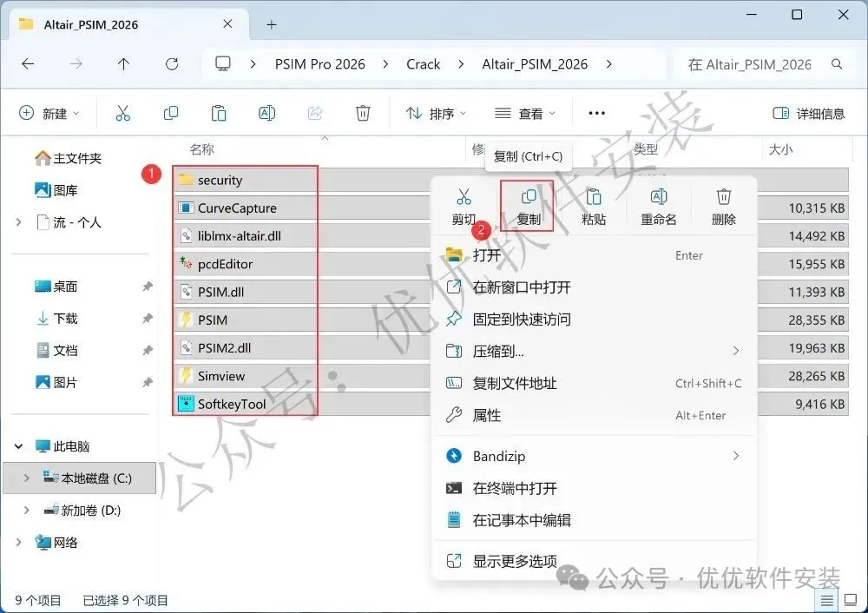Screen dimensions: 868x613
Task: Expand the 流 - 个人 tree item
Action: click(x=19, y=222)
